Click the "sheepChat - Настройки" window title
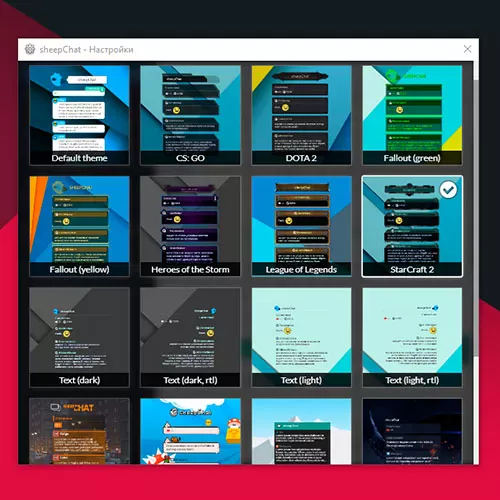The image size is (500, 500). click(x=86, y=50)
